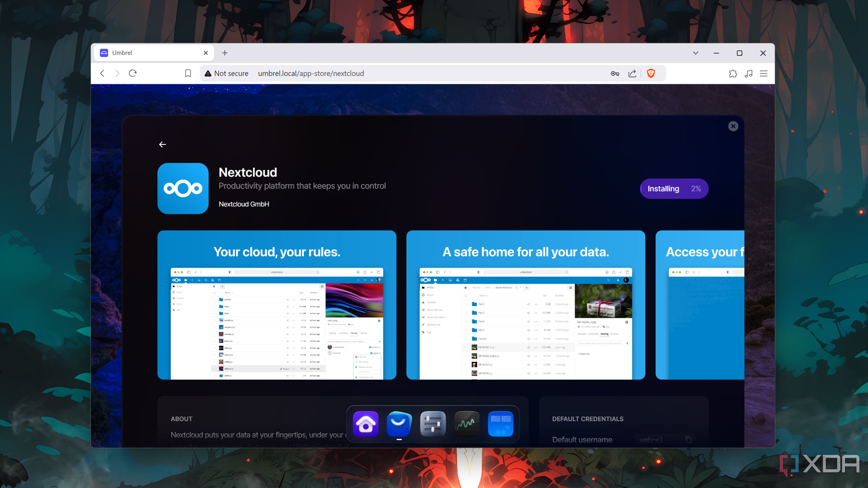Open the browser hamburger menu
868x488 pixels.
tap(764, 73)
